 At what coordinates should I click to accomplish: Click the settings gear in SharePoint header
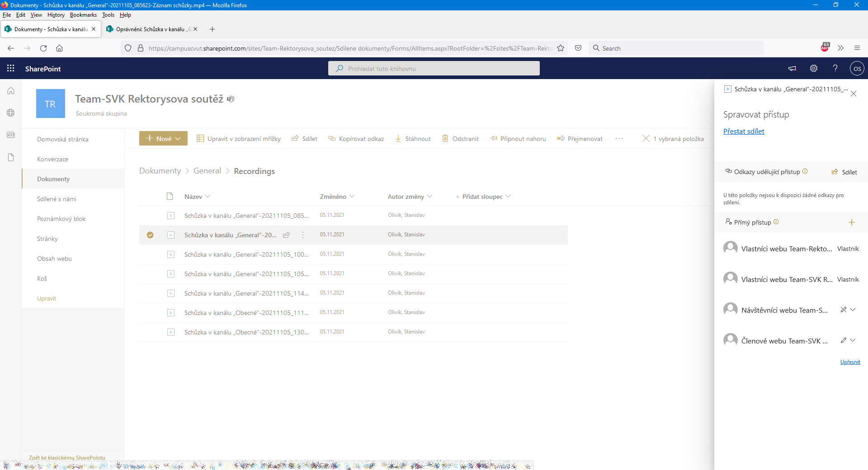tap(813, 68)
